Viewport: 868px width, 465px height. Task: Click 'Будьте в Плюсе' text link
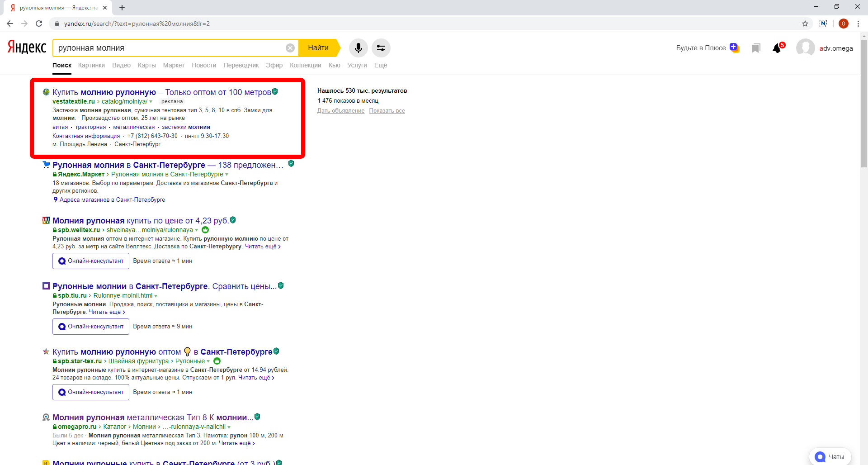coord(701,48)
